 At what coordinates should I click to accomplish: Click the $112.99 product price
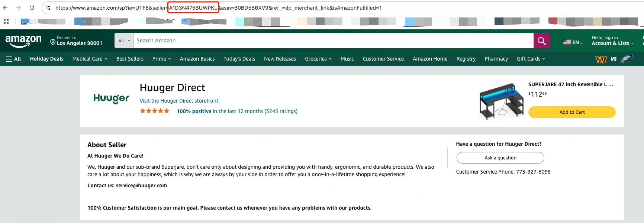coord(537,94)
